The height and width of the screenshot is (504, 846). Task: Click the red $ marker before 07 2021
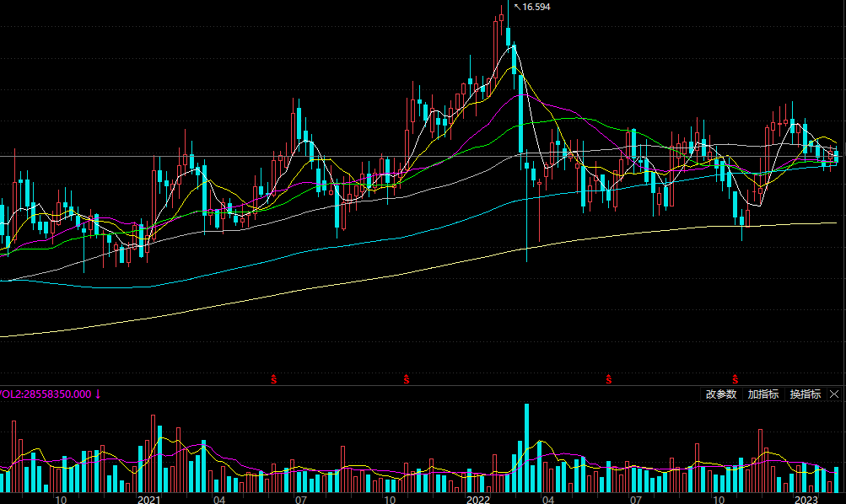tap(273, 378)
